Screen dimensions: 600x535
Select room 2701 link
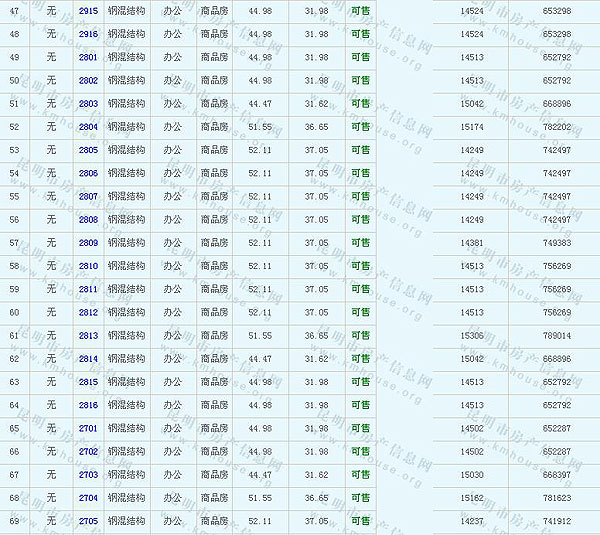(88, 428)
